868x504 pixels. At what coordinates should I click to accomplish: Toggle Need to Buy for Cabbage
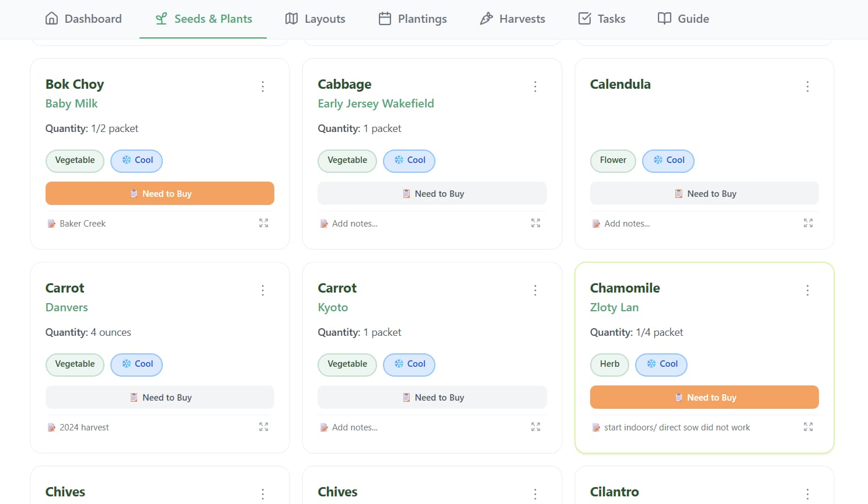432,193
